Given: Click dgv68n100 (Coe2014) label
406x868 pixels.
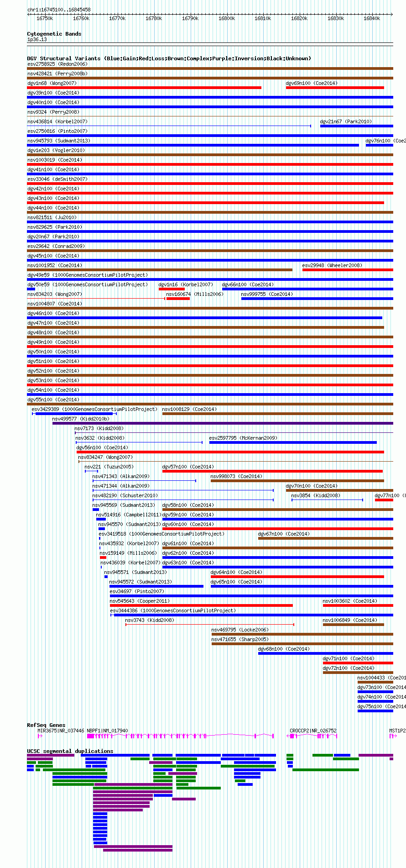Looking at the screenshot, I should 284,649.
